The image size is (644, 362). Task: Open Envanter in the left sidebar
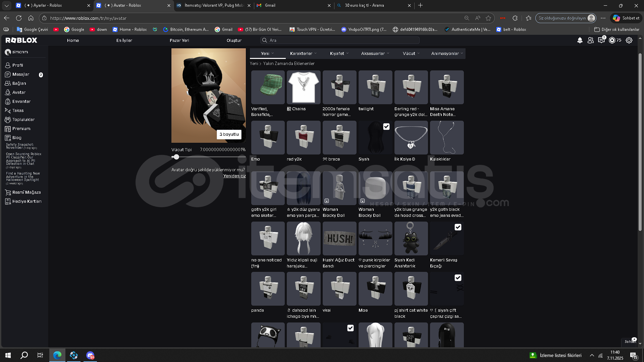pos(21,102)
